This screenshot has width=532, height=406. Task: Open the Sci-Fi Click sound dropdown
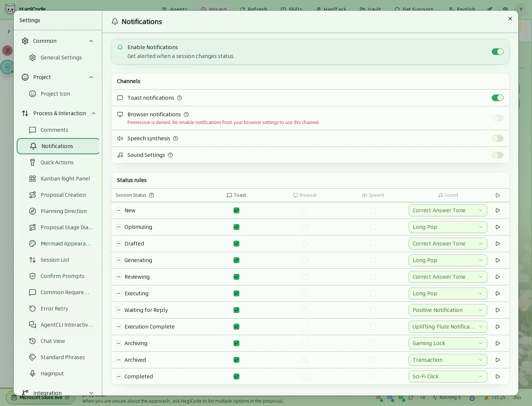448,376
